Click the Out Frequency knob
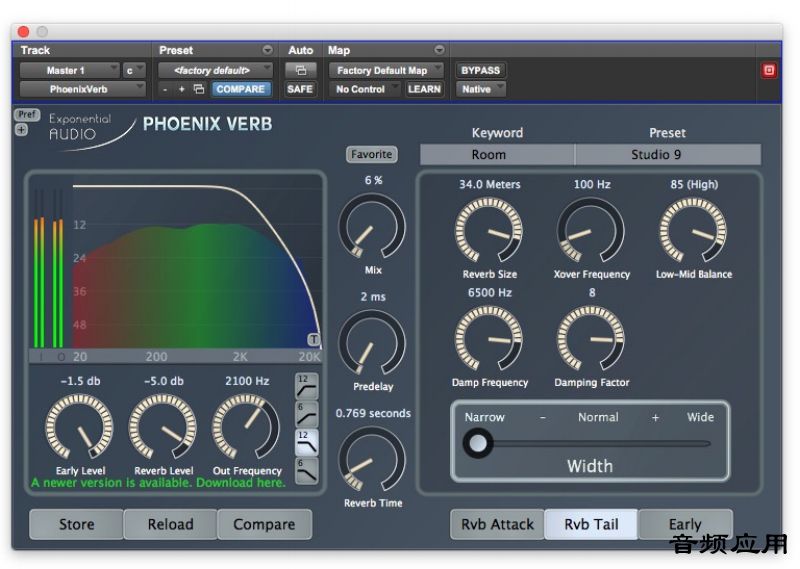Viewport: 800px width, 569px height. click(246, 427)
